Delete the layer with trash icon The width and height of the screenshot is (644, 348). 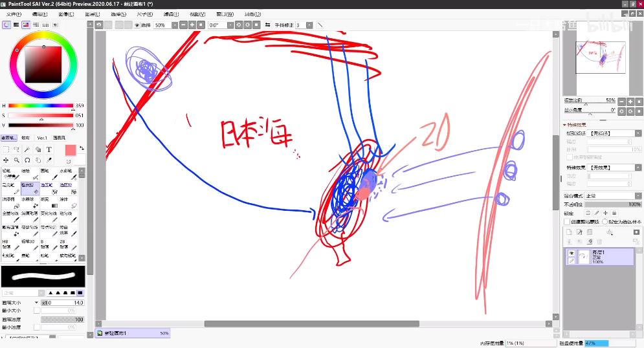(599, 241)
